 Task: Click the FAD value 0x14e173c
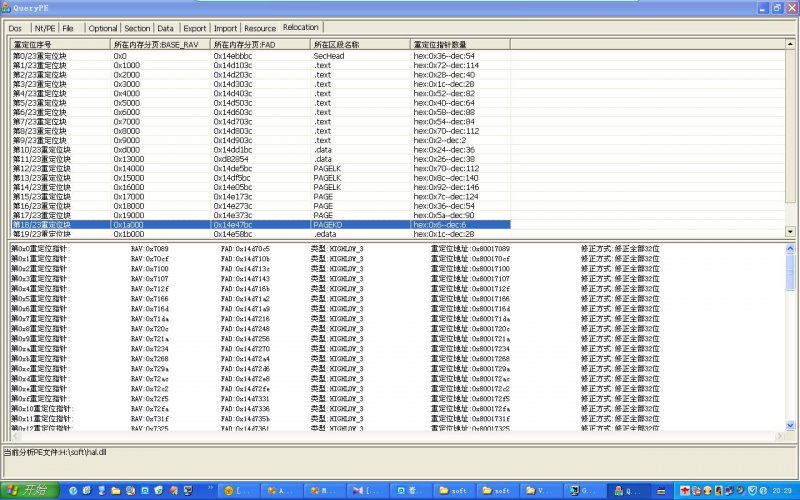pos(233,196)
